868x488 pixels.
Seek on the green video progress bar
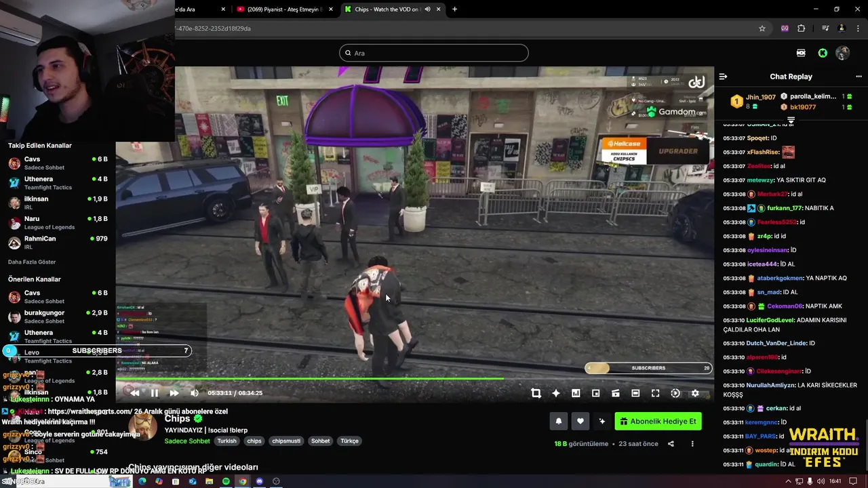point(414,380)
